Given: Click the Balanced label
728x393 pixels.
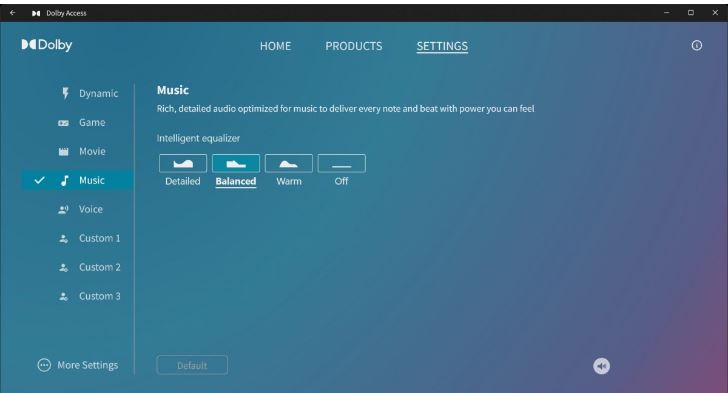Looking at the screenshot, I should click(x=236, y=181).
